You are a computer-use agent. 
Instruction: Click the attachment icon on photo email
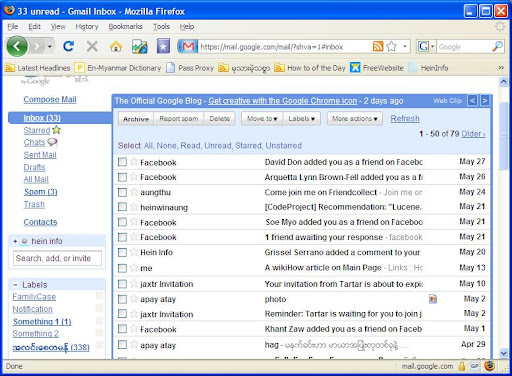(x=433, y=299)
